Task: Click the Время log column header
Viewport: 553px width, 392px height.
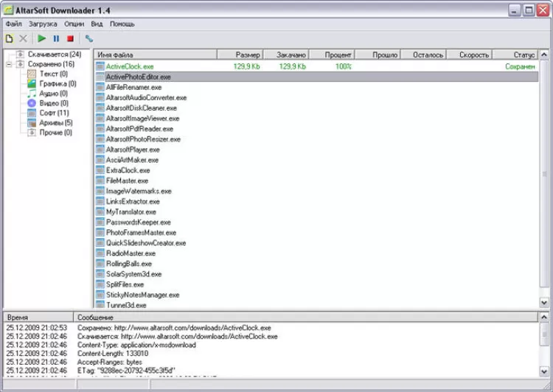Action: [x=38, y=318]
